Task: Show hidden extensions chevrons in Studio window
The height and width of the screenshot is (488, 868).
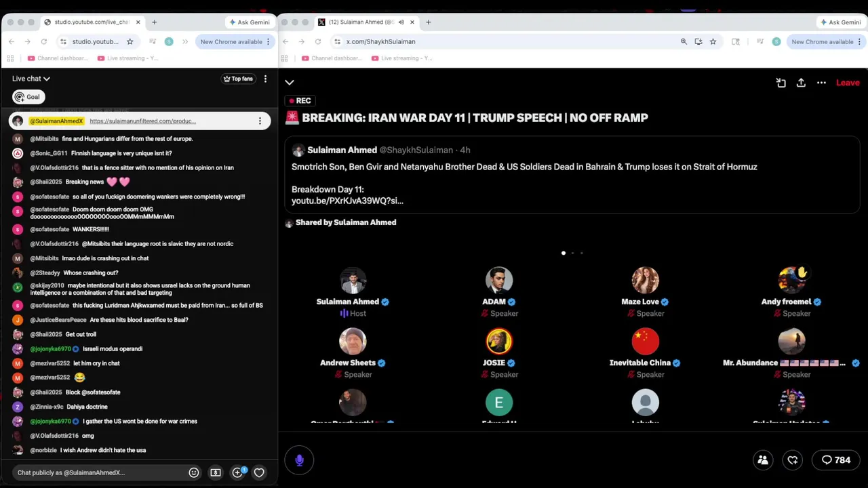Action: click(x=186, y=41)
